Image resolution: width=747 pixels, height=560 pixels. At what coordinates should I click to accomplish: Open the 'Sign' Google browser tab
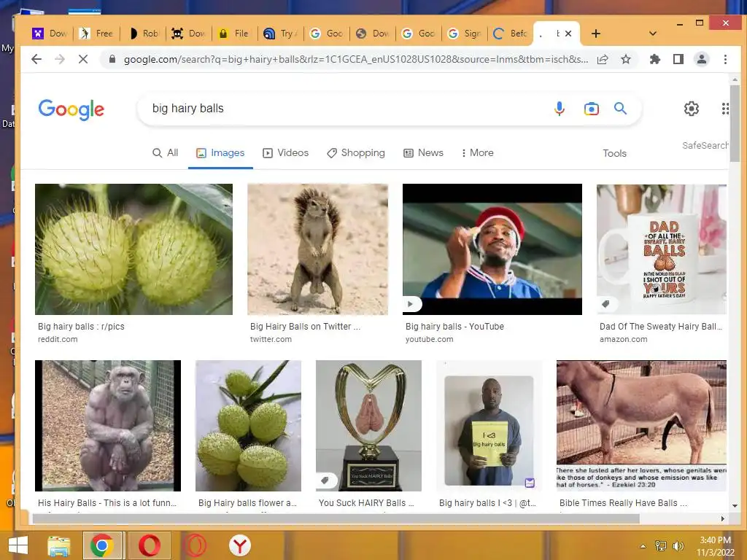tap(465, 34)
